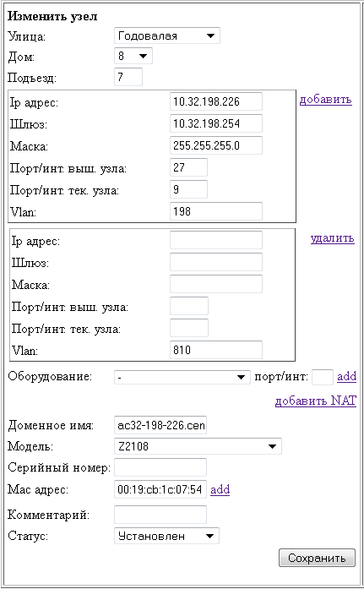
Task: Click add link next to порт/инт
Action: click(x=347, y=376)
